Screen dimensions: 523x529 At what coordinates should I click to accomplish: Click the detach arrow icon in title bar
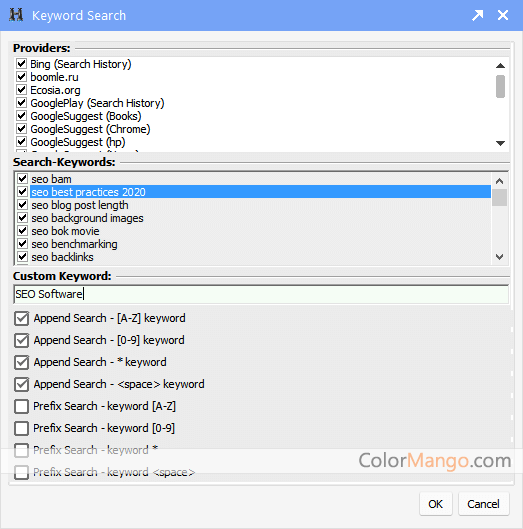[x=477, y=15]
